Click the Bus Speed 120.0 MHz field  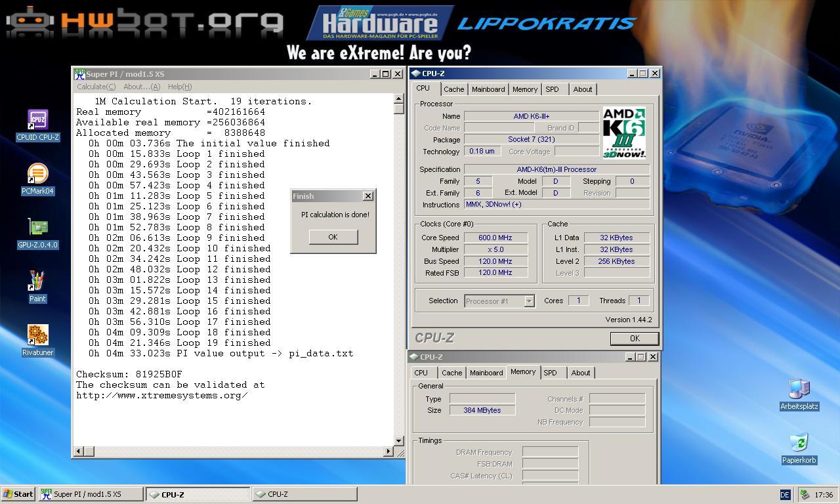pyautogui.click(x=495, y=261)
